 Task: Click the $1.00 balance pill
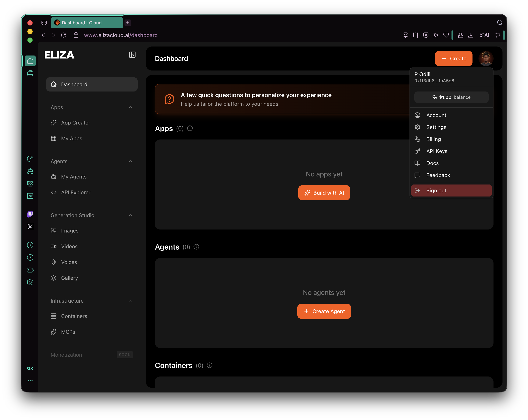(451, 97)
